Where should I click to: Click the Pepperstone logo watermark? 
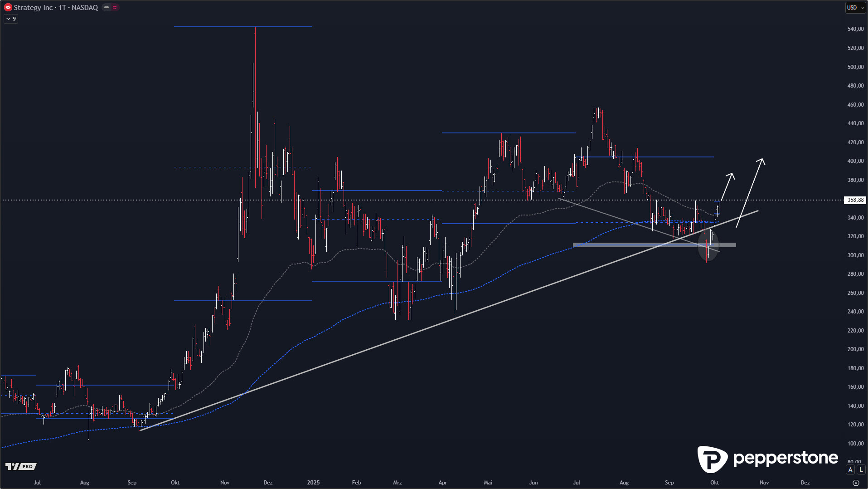click(768, 458)
